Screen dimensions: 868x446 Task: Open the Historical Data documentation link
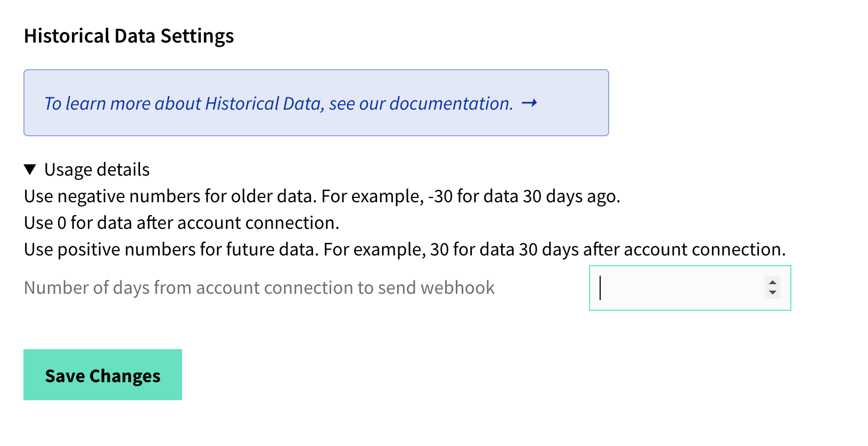(277, 103)
